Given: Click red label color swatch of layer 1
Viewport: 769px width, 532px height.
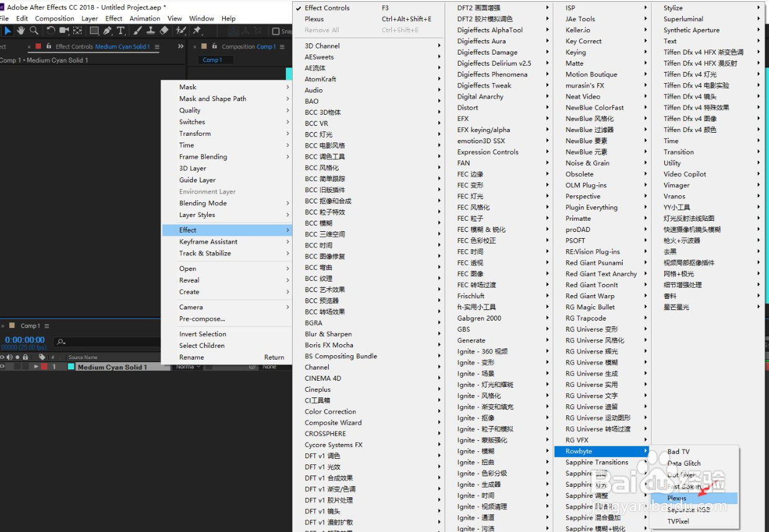Looking at the screenshot, I should point(44,367).
